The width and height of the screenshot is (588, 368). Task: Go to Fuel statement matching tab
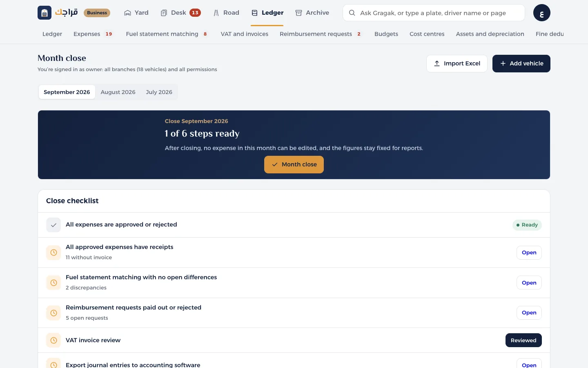[167, 34]
